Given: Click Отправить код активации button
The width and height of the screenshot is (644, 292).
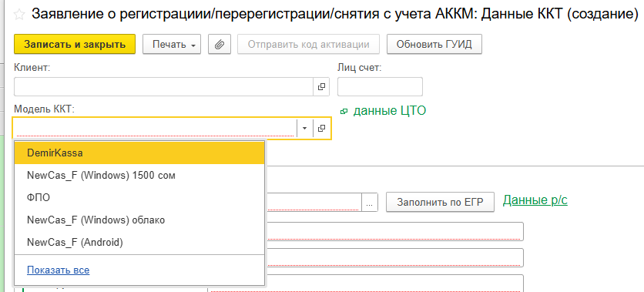Looking at the screenshot, I should (308, 45).
